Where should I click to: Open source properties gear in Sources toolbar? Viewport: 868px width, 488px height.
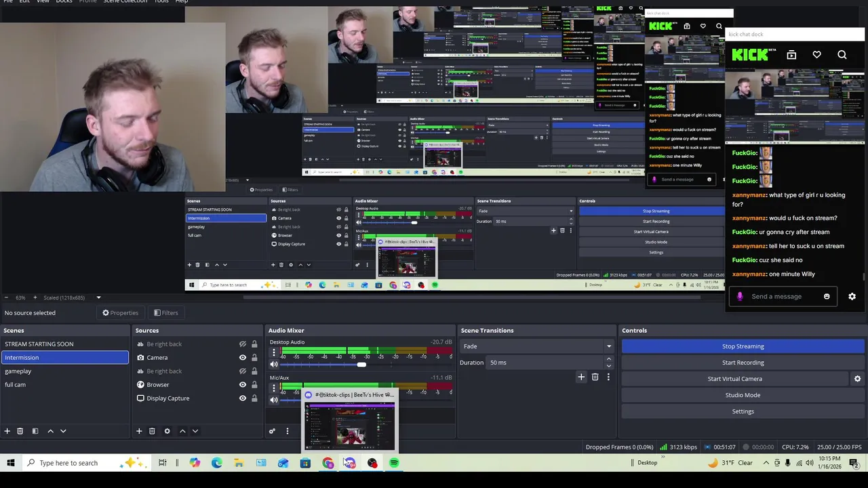click(x=167, y=431)
